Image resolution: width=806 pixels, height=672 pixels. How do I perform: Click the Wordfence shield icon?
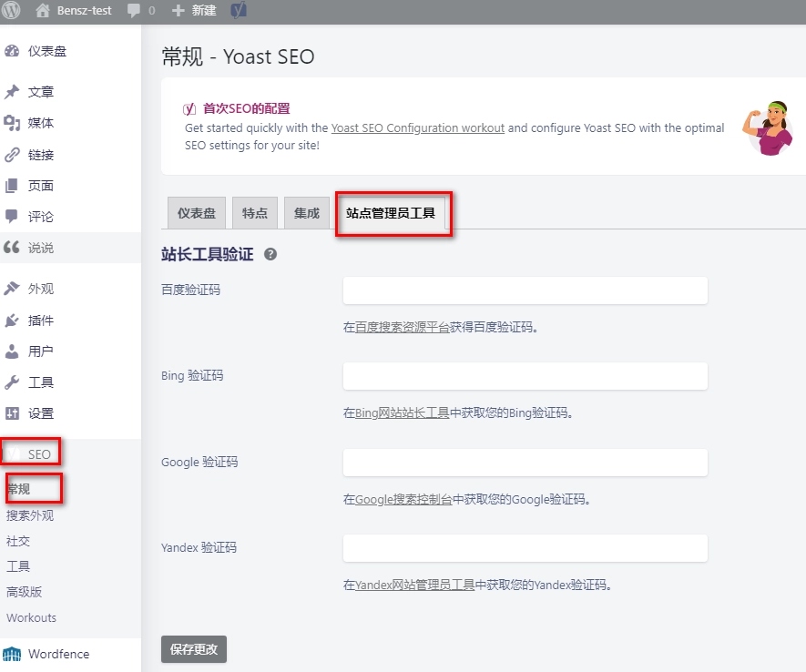click(x=12, y=654)
